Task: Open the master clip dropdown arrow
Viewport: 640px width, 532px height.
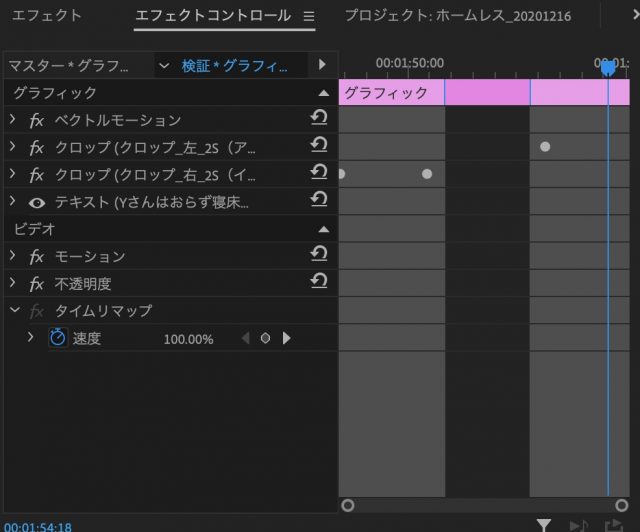Action: click(x=164, y=66)
